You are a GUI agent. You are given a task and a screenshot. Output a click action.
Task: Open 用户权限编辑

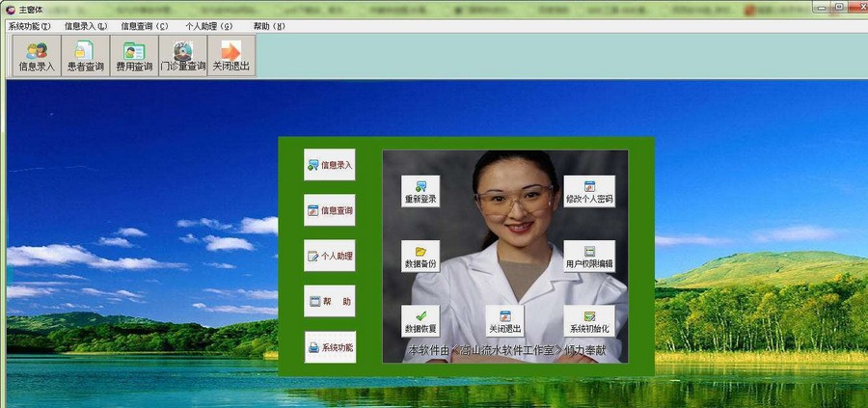(x=589, y=256)
